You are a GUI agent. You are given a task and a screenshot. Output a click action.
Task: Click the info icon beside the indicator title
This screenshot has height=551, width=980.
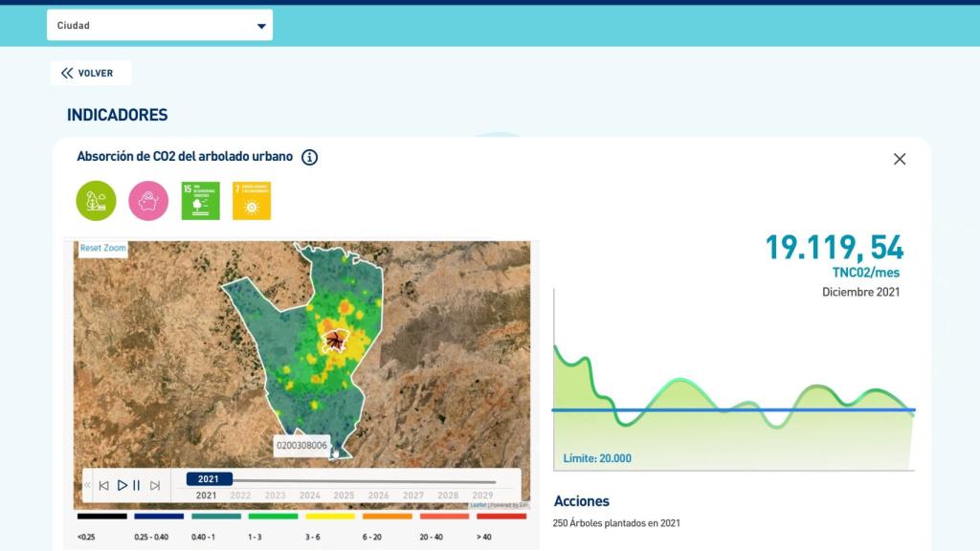(309, 157)
